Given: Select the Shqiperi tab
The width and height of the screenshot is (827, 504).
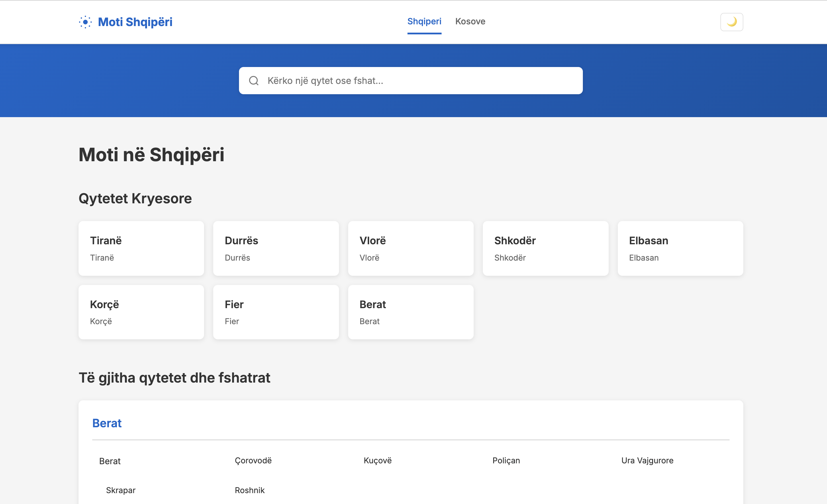Looking at the screenshot, I should tap(424, 21).
